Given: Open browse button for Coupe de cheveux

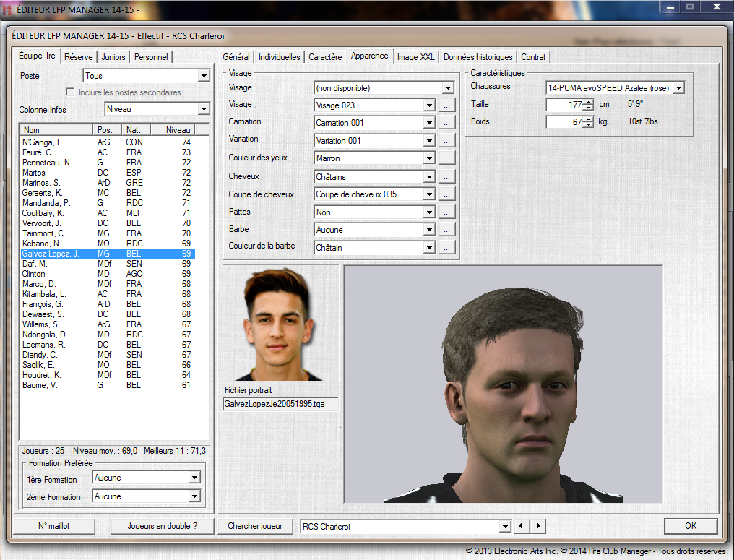Looking at the screenshot, I should tap(447, 194).
